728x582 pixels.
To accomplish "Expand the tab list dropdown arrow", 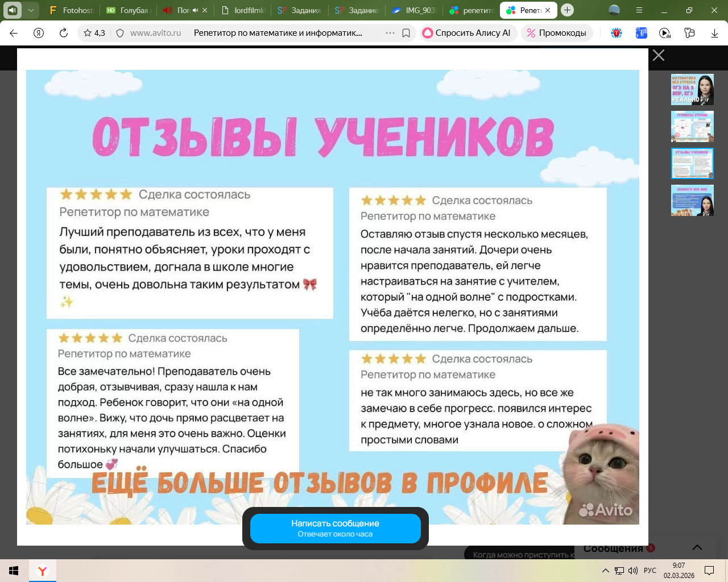I will click(x=31, y=10).
